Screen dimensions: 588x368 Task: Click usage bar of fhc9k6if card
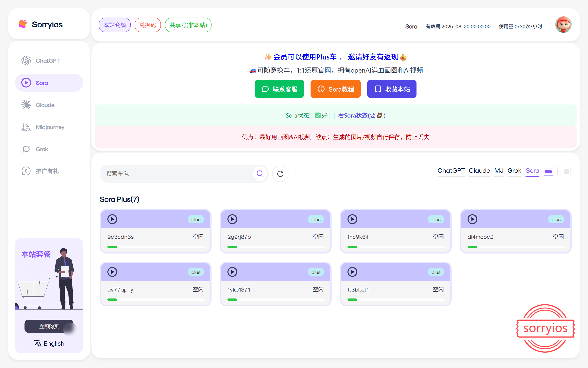click(395, 247)
